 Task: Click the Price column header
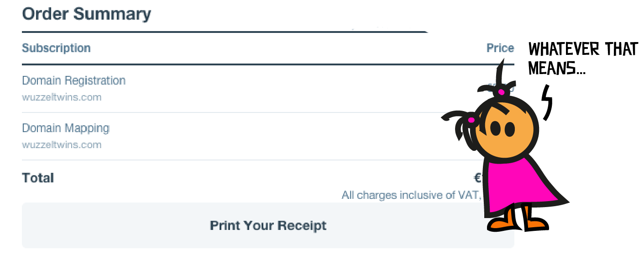point(500,48)
